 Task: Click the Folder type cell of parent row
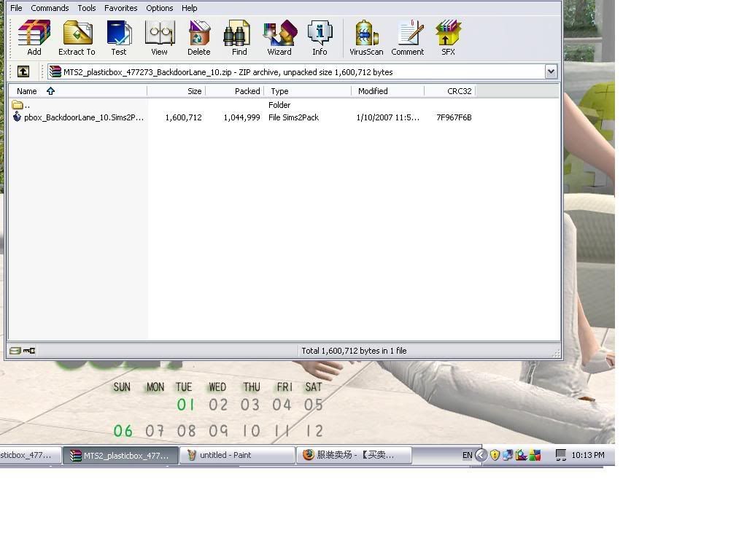(279, 105)
